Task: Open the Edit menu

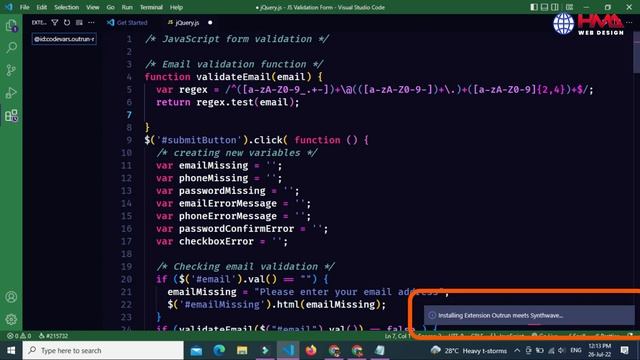Action: coord(42,7)
